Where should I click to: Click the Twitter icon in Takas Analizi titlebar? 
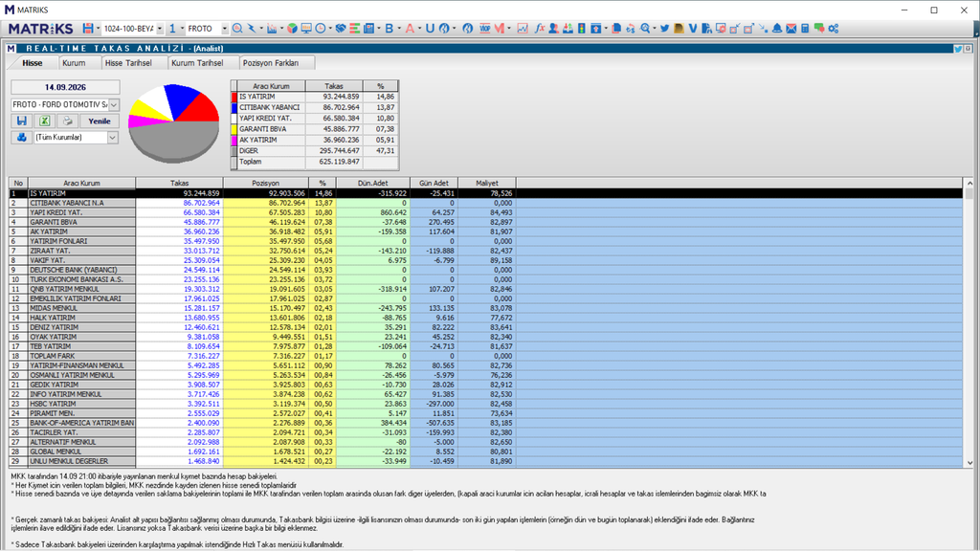pos(957,49)
